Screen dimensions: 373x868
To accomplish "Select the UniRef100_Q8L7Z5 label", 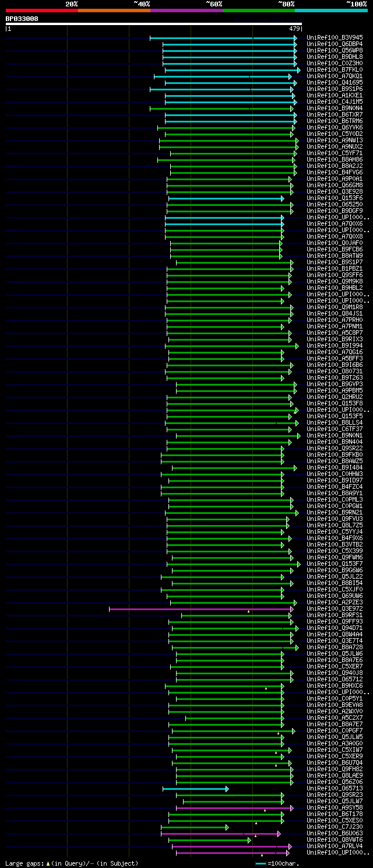I will (335, 526).
